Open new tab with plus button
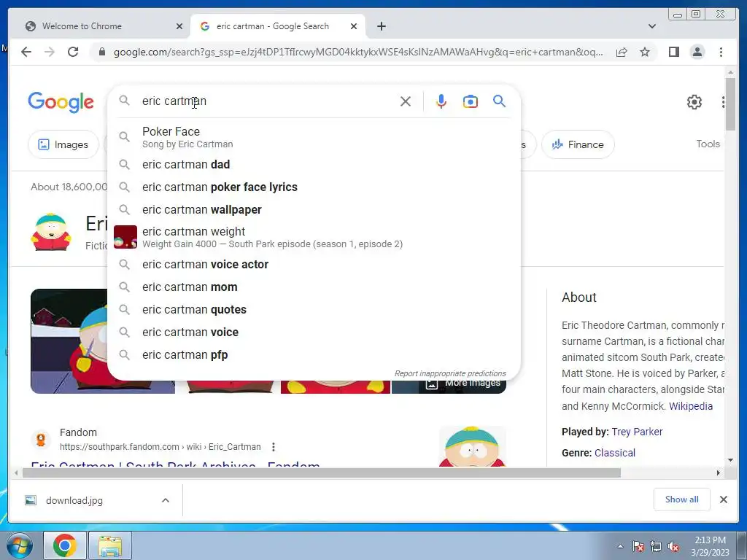The height and width of the screenshot is (560, 747). 381,26
